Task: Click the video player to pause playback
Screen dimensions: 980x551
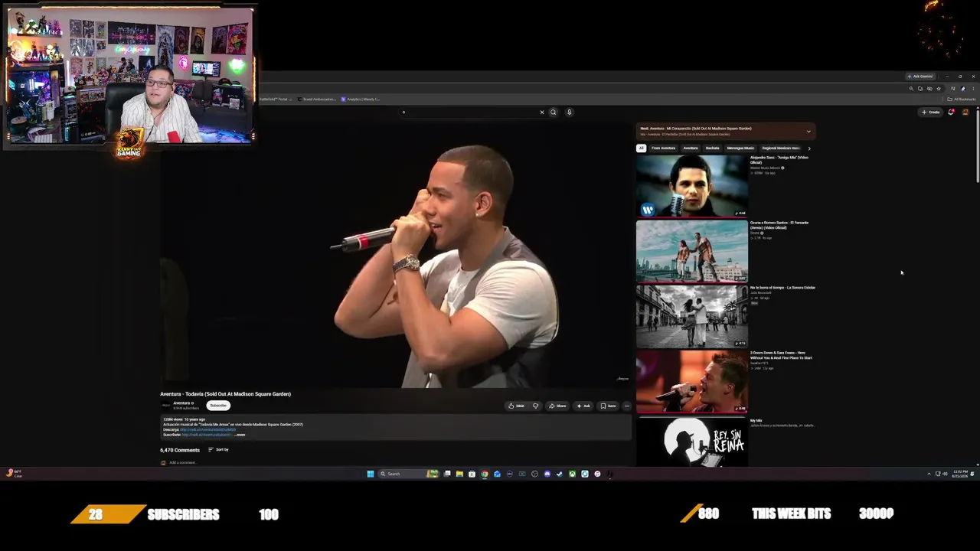Action: tap(395, 256)
